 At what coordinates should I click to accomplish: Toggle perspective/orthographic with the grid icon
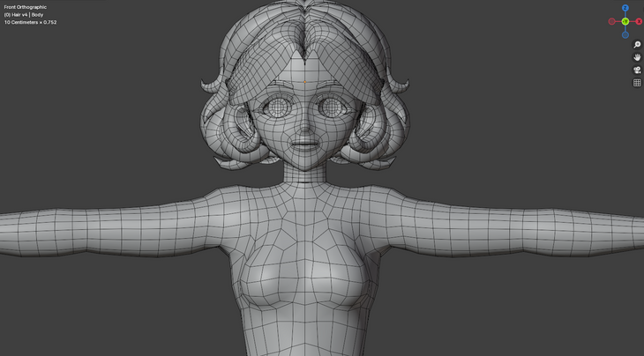637,83
